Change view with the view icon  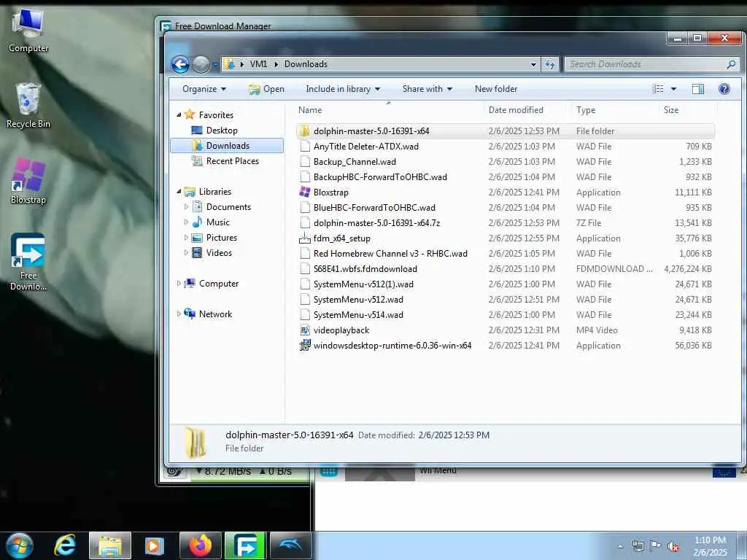tap(658, 89)
